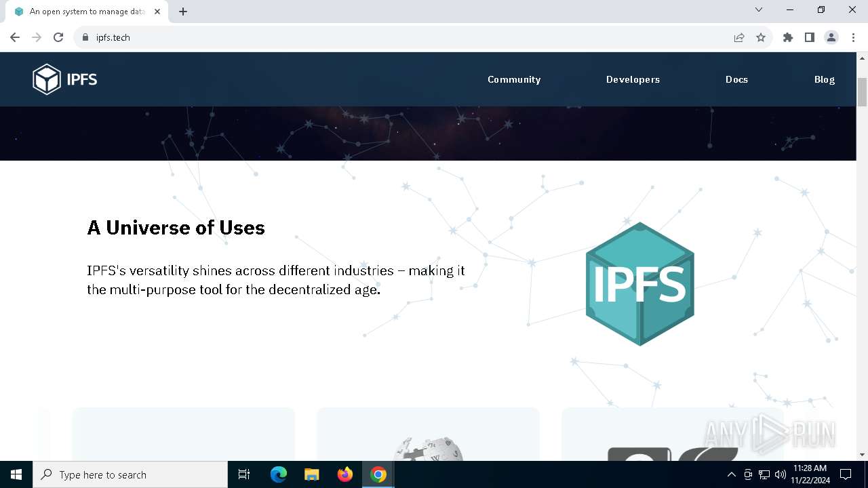Close the IPFS browser tab
868x488 pixels.
pyautogui.click(x=157, y=12)
